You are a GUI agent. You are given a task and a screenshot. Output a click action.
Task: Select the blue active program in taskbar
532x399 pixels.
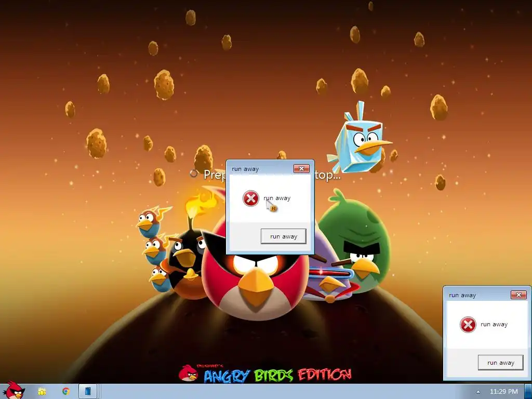click(x=88, y=392)
